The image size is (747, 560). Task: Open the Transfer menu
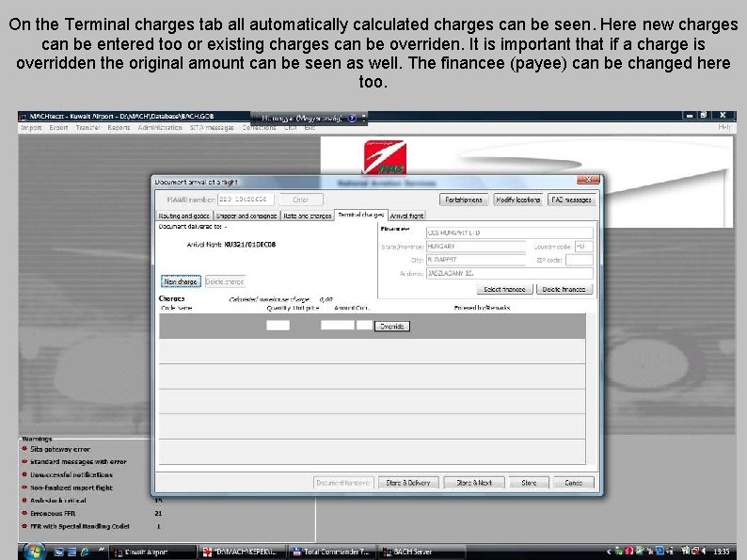[x=87, y=128]
